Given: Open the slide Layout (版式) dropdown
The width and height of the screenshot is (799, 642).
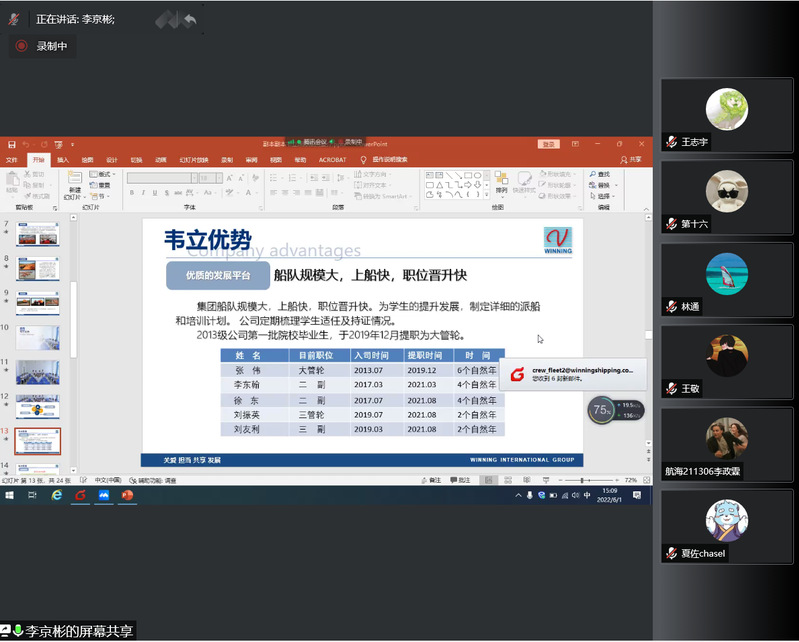Looking at the screenshot, I should (x=102, y=174).
